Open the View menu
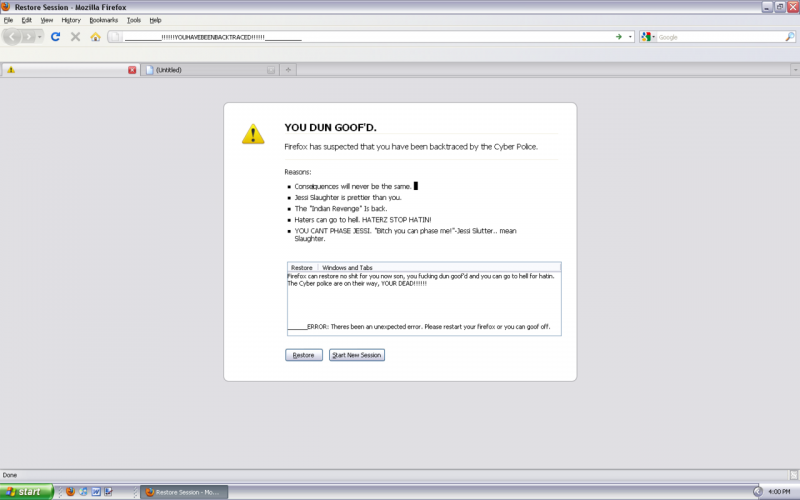Viewport: 800px width, 500px height. (x=47, y=20)
